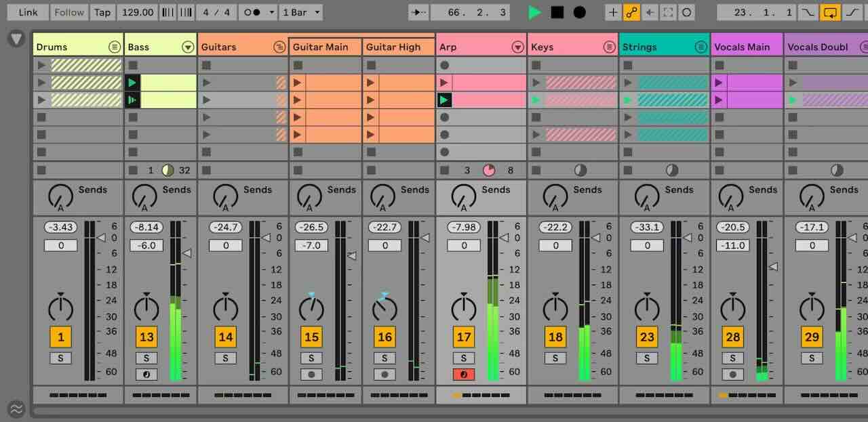Image resolution: width=868 pixels, height=422 pixels.
Task: Toggle track activator 23 on Strings
Action: (x=647, y=337)
